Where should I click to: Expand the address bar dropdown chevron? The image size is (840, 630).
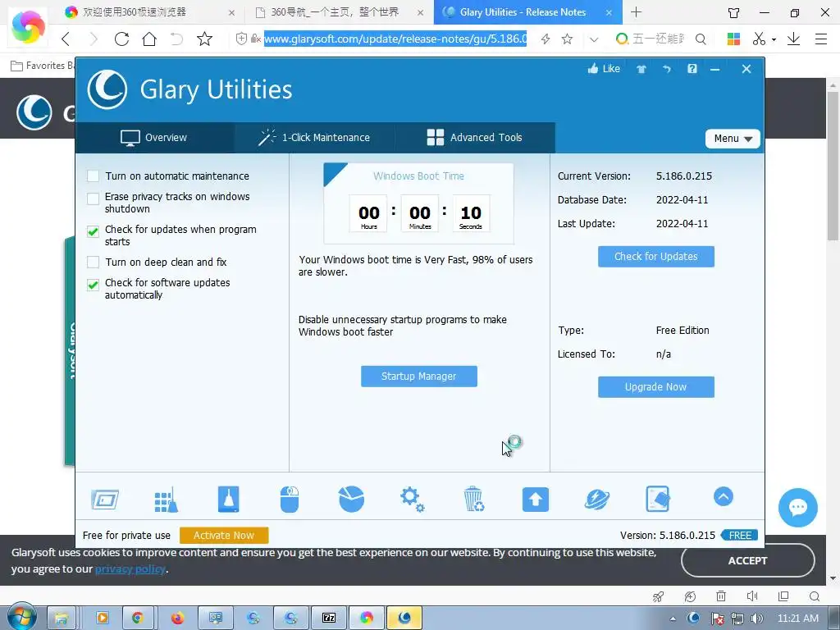coord(594,39)
